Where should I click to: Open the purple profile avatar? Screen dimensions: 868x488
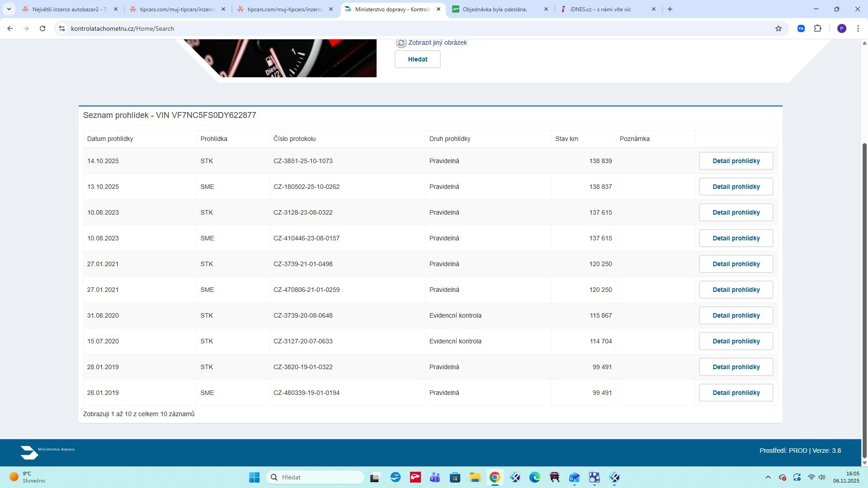click(x=841, y=28)
